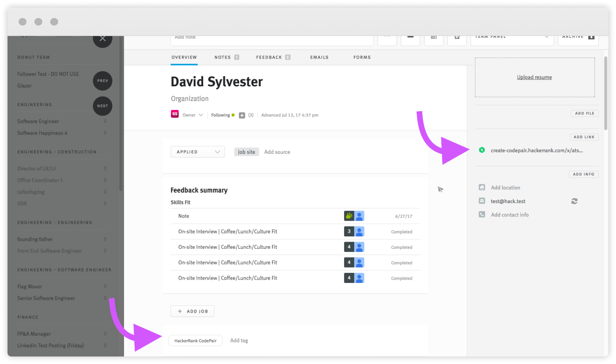Toggle the Following status
This screenshot has width=616, height=364.
point(223,115)
